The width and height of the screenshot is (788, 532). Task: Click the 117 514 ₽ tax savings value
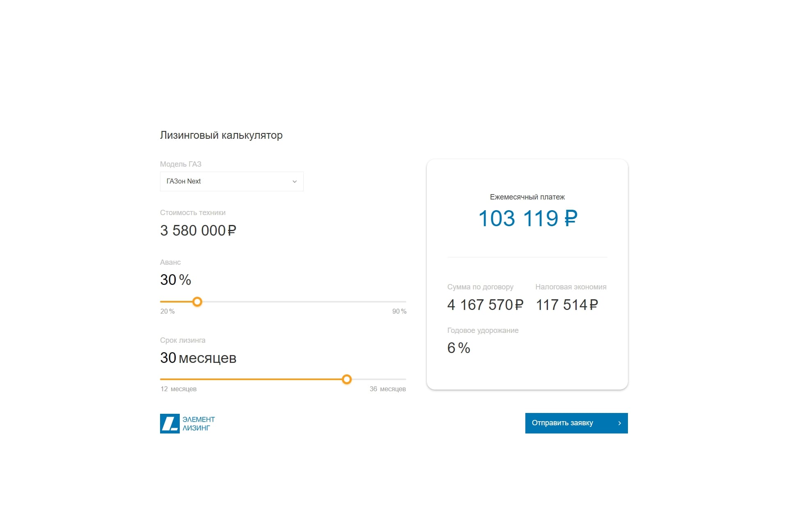click(567, 305)
